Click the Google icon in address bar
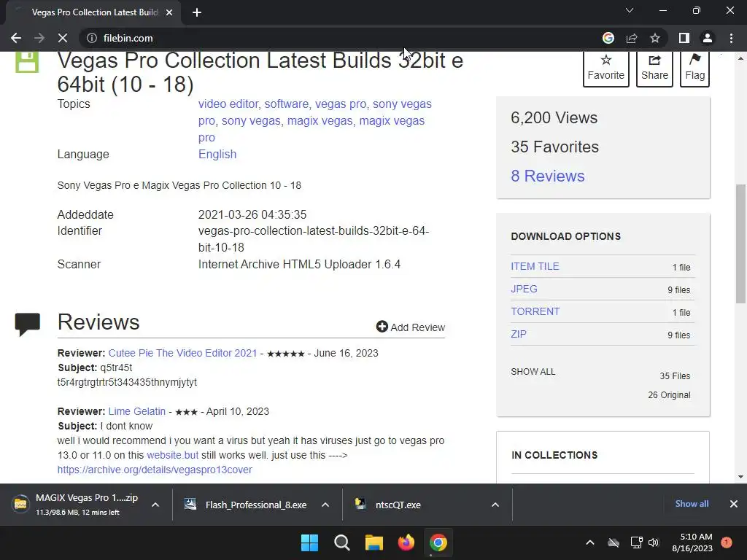Image resolution: width=747 pixels, height=560 pixels. coord(608,38)
